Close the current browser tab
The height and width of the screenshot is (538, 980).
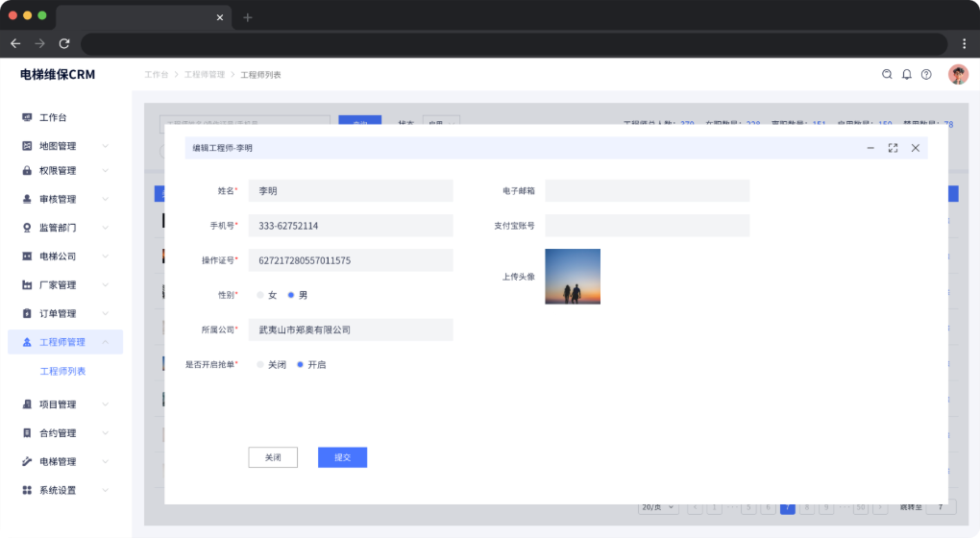pyautogui.click(x=220, y=17)
